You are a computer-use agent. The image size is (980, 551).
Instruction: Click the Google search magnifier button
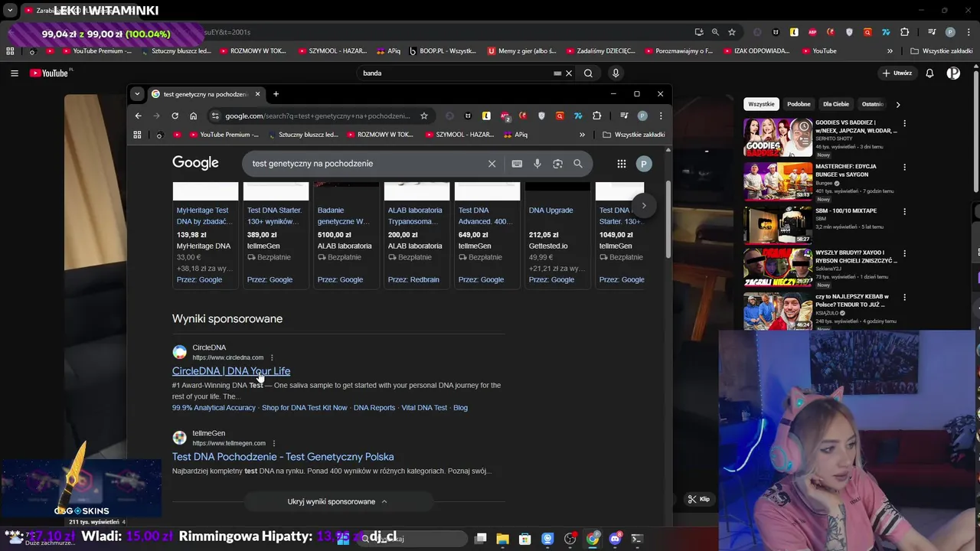(578, 164)
